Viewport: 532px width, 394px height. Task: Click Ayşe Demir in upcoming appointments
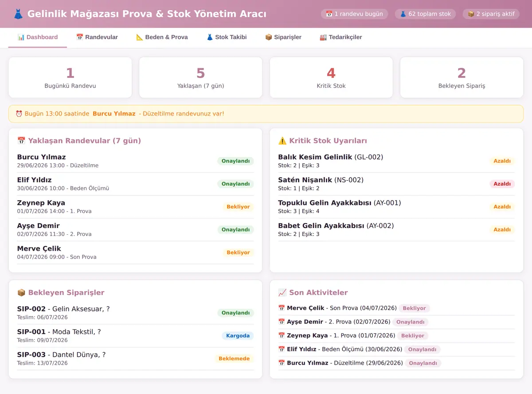point(135,229)
